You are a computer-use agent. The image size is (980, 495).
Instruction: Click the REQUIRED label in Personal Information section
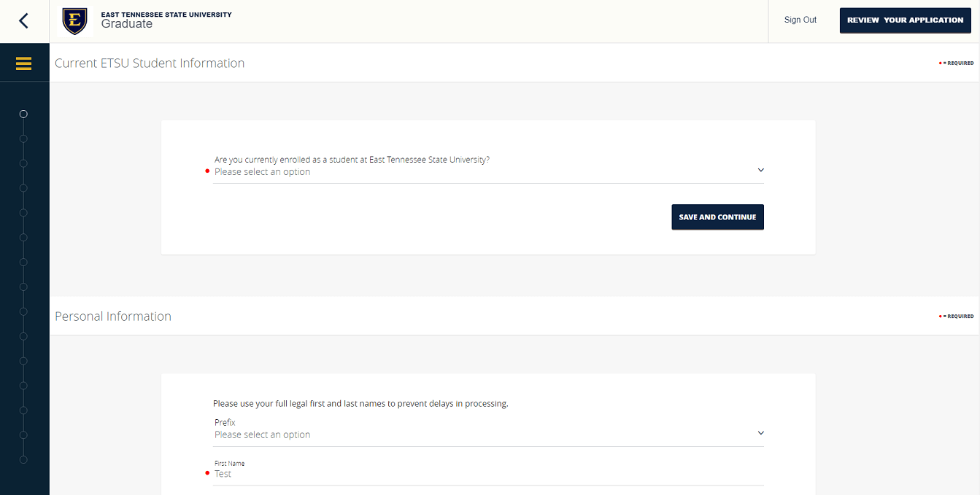pos(956,316)
